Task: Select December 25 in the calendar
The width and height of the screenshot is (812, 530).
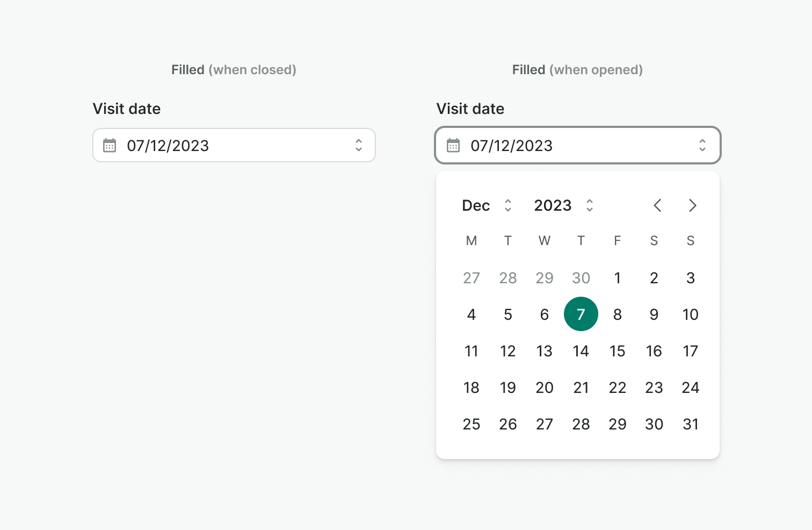Action: (x=471, y=424)
